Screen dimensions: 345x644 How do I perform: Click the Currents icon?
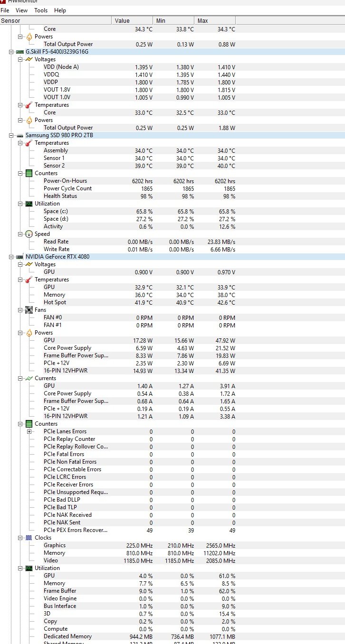29,378
